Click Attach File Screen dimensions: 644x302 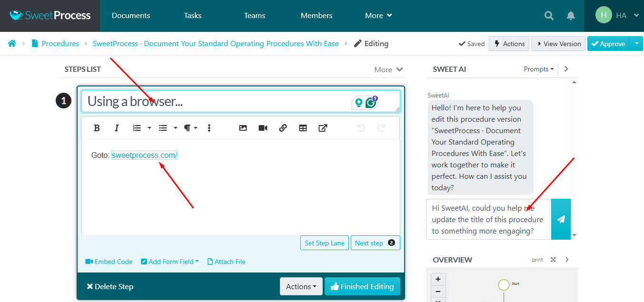(x=227, y=262)
